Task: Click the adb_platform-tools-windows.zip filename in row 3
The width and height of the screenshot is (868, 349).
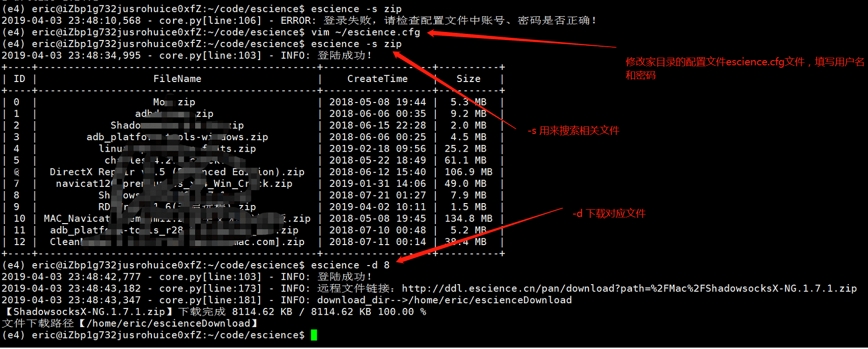Action: (x=177, y=137)
